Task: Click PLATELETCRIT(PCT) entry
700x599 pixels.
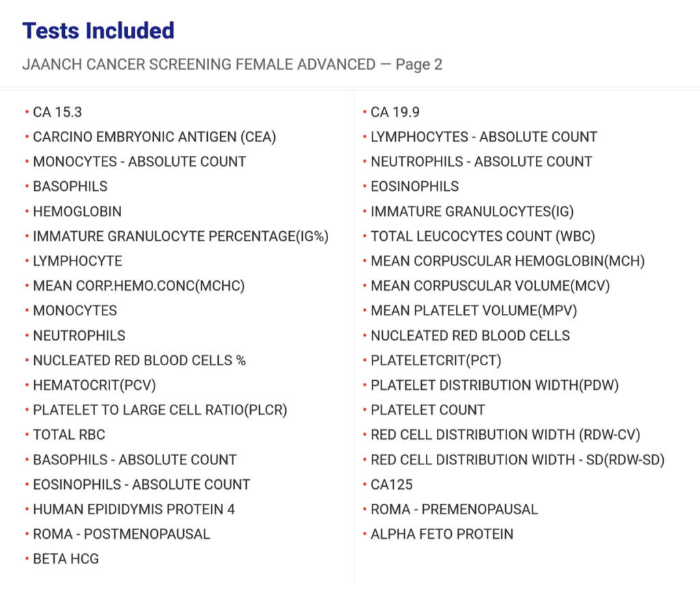Action: pyautogui.click(x=436, y=360)
